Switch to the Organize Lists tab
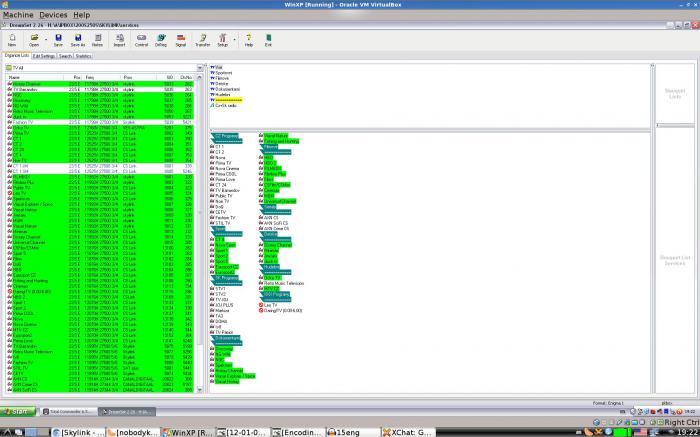Screen dimensions: 700x437 click(17, 56)
